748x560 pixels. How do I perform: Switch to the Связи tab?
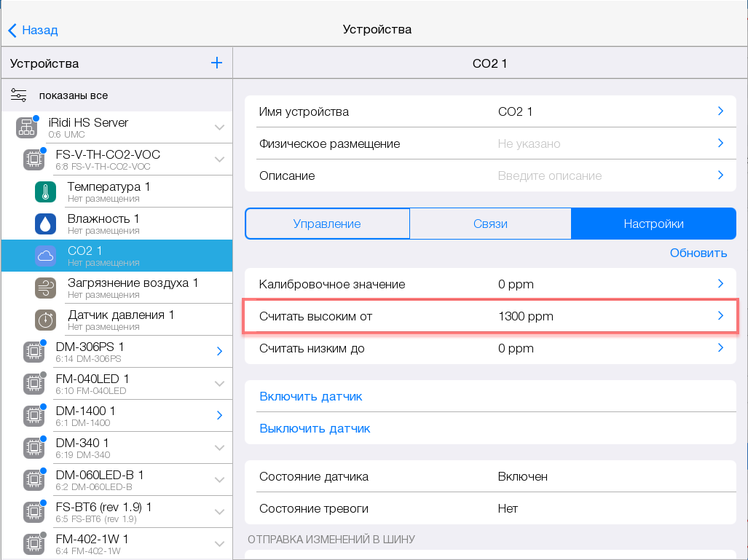pos(490,224)
